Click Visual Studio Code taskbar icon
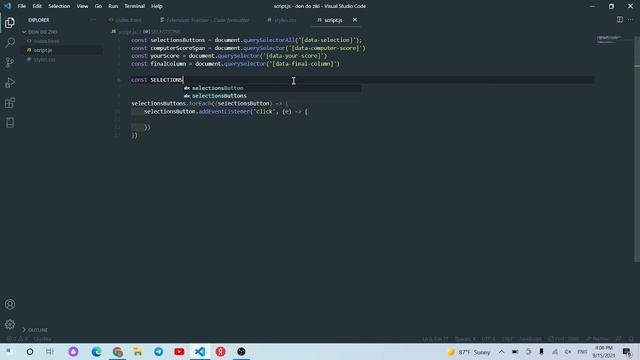The image size is (640, 360). point(200,351)
